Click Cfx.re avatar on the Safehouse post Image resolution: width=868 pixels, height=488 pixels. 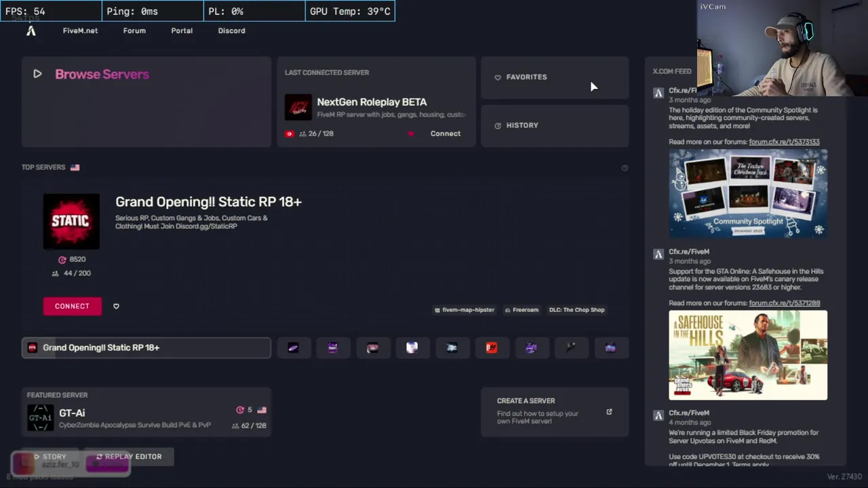pyautogui.click(x=658, y=255)
